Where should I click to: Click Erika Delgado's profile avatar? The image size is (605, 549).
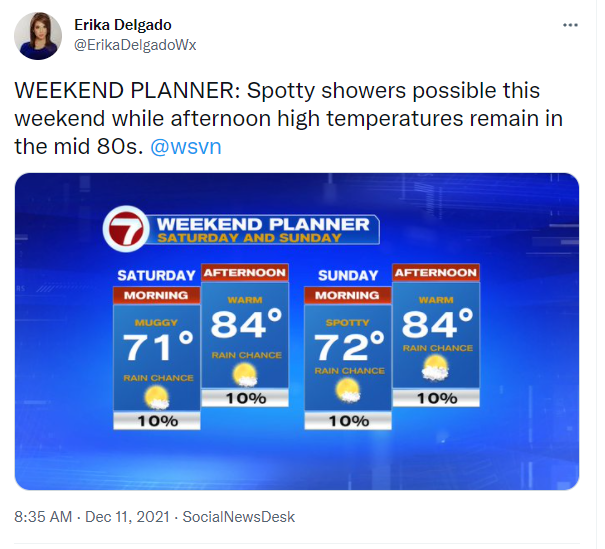click(38, 37)
